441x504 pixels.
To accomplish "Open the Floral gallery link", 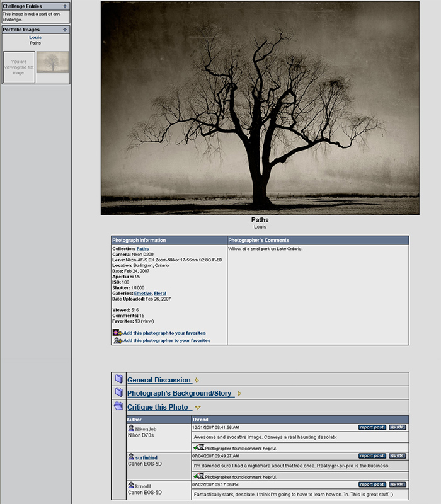I will [160, 294].
